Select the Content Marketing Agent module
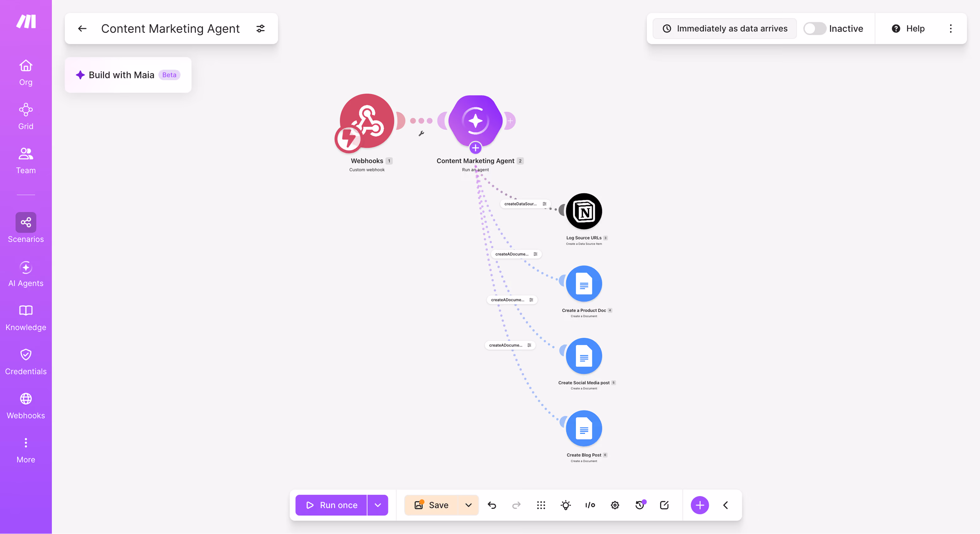The width and height of the screenshot is (980, 534). [x=475, y=121]
